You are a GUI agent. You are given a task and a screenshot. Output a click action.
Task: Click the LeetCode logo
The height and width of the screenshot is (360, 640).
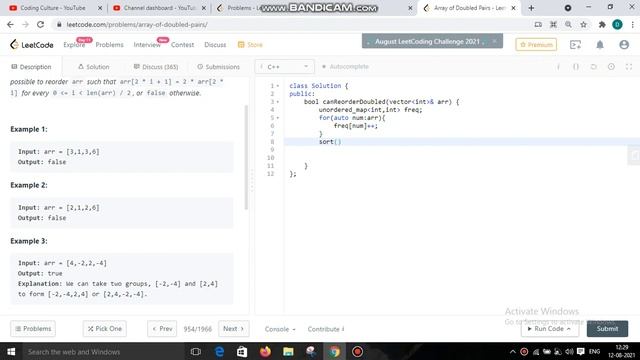32,44
